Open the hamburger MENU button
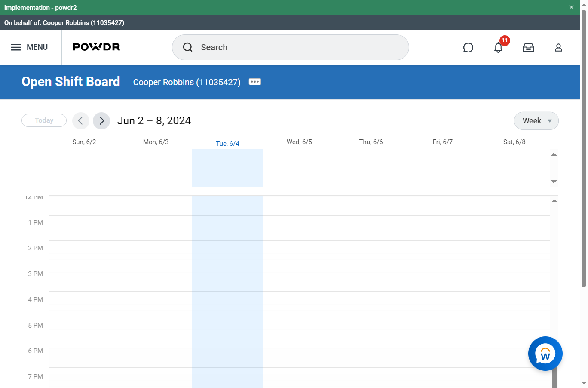Screen dimensions: 588x388 (x=29, y=47)
